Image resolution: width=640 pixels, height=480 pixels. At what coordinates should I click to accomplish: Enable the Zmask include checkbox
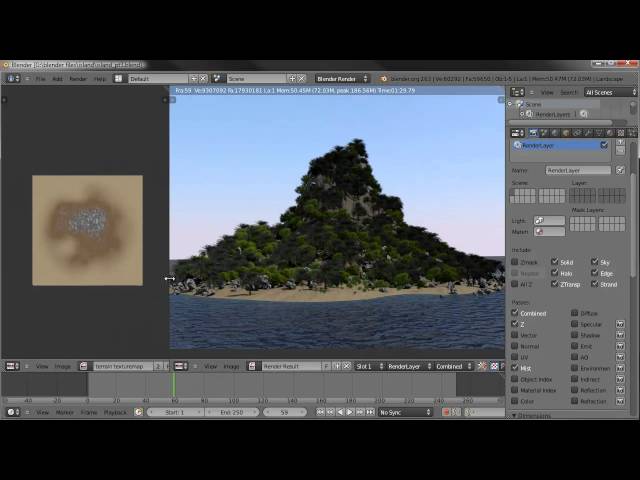coord(515,262)
